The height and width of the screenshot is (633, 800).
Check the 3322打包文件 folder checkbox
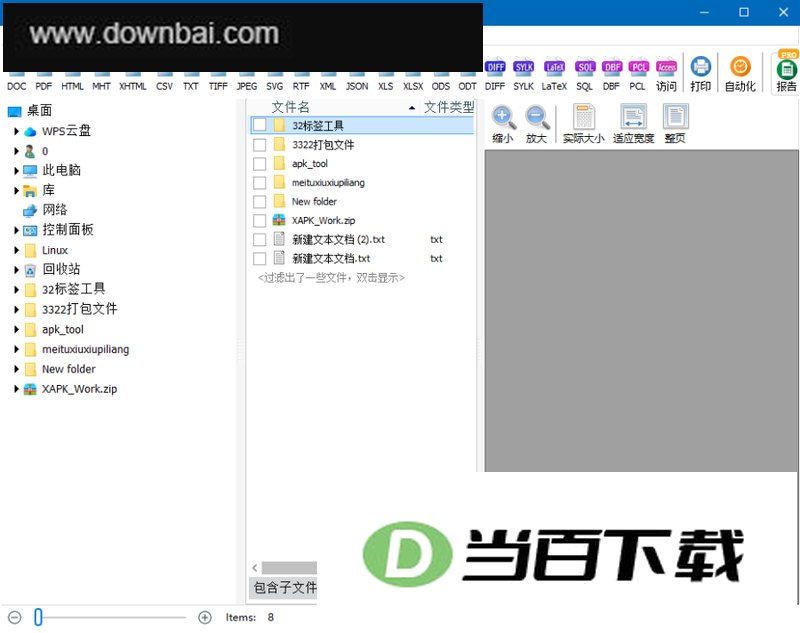(260, 145)
